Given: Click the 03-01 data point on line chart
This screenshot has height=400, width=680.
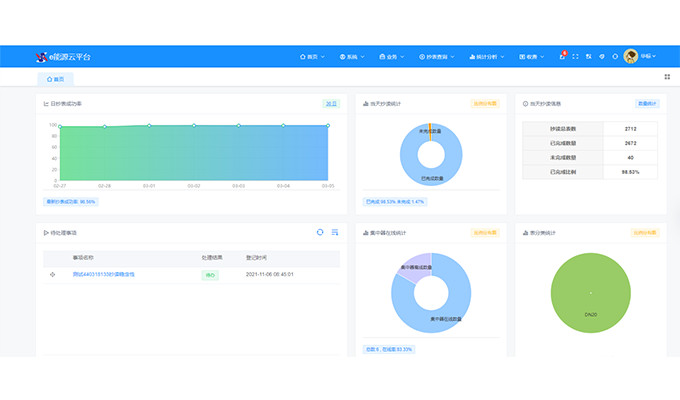Looking at the screenshot, I should pos(149,126).
